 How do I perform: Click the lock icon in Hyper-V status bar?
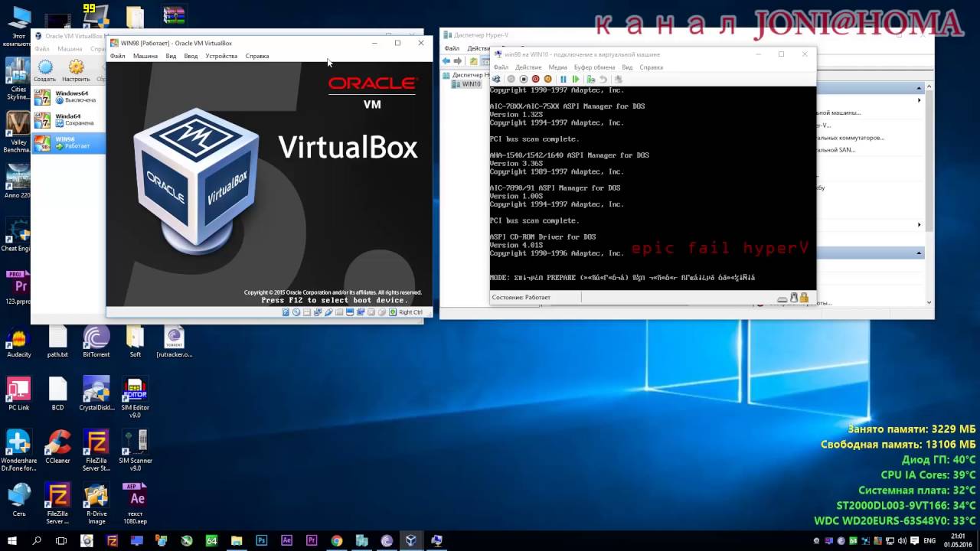[x=804, y=298]
